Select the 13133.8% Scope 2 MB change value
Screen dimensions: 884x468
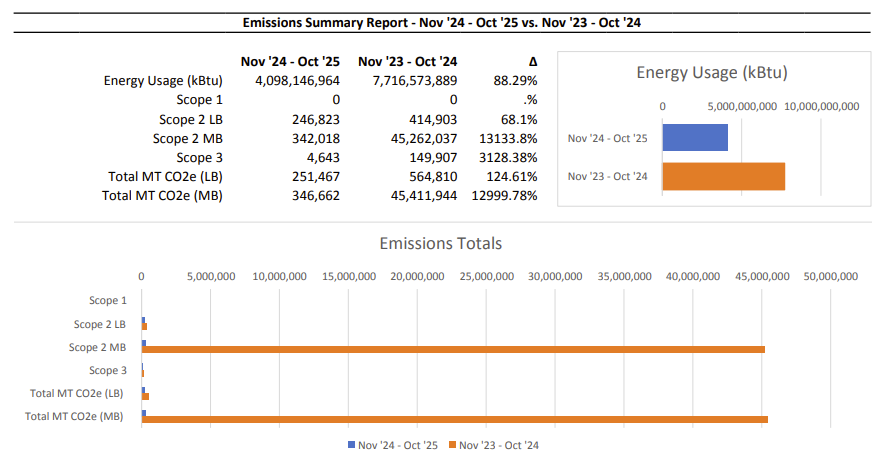click(512, 138)
